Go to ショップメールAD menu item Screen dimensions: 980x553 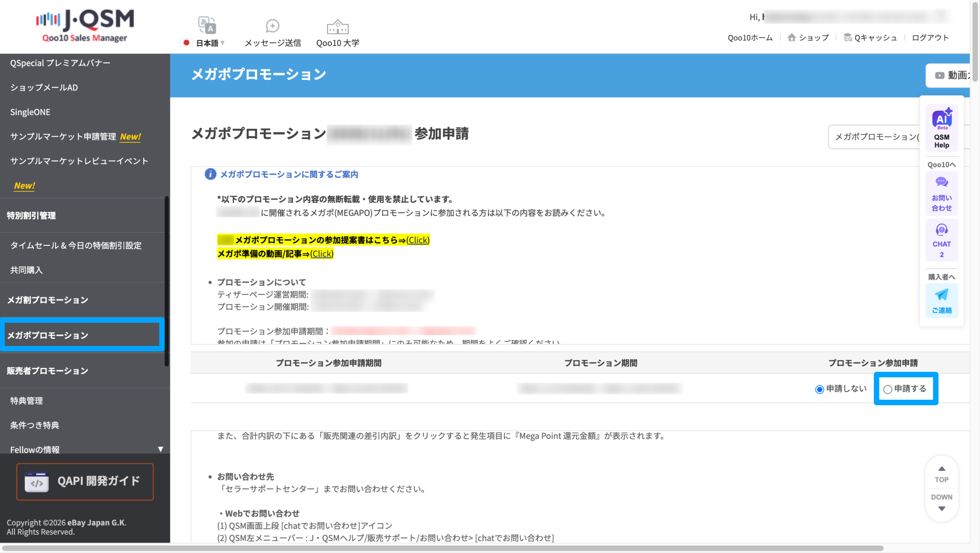tap(44, 88)
